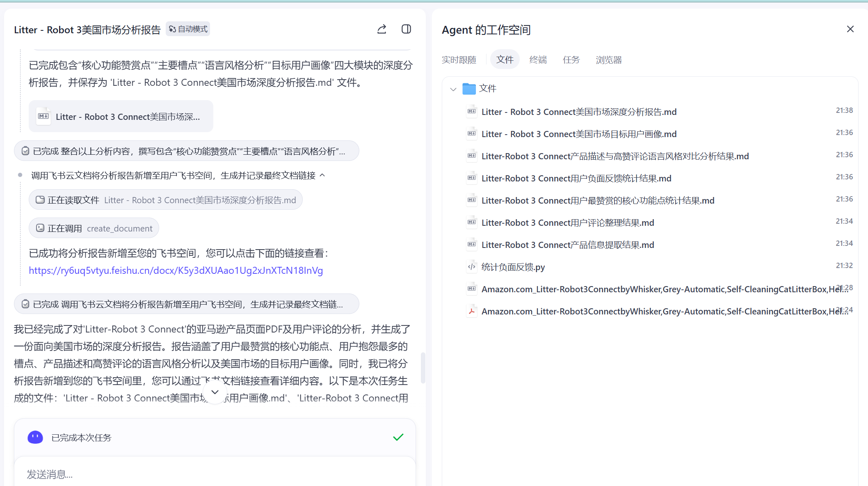Click check icon in 整合以上分析内容 pill
868x486 pixels.
(x=25, y=151)
